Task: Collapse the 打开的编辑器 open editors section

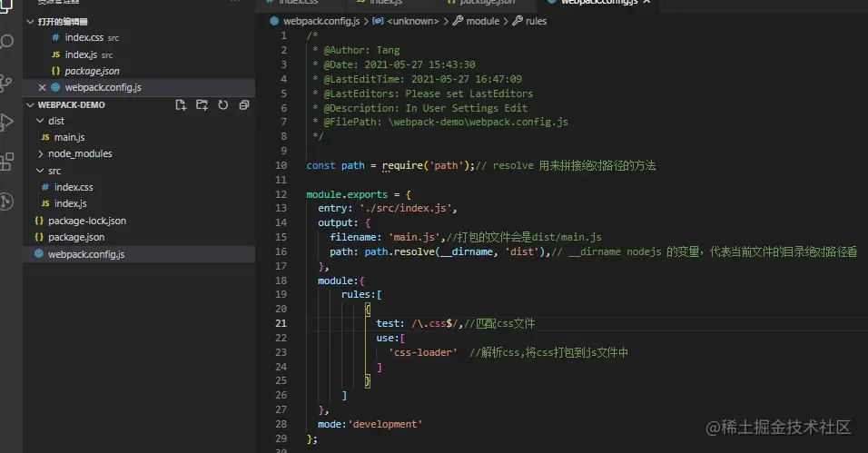Action: pos(31,22)
